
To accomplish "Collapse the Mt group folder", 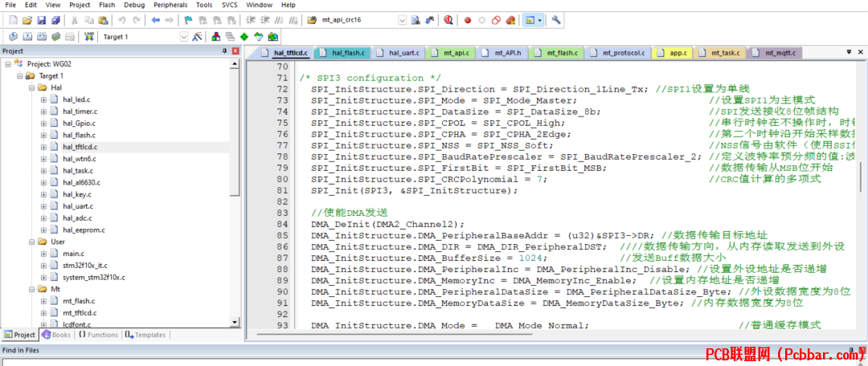I will tap(31, 289).
